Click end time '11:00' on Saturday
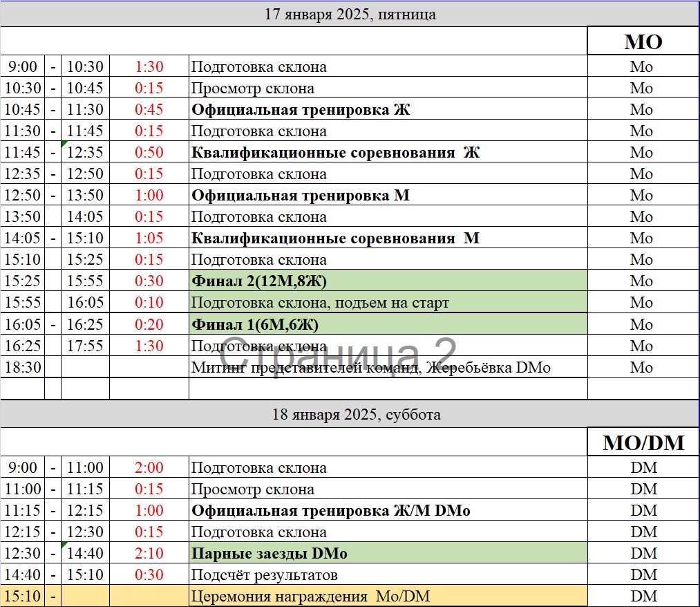The width and height of the screenshot is (700, 607). [85, 467]
